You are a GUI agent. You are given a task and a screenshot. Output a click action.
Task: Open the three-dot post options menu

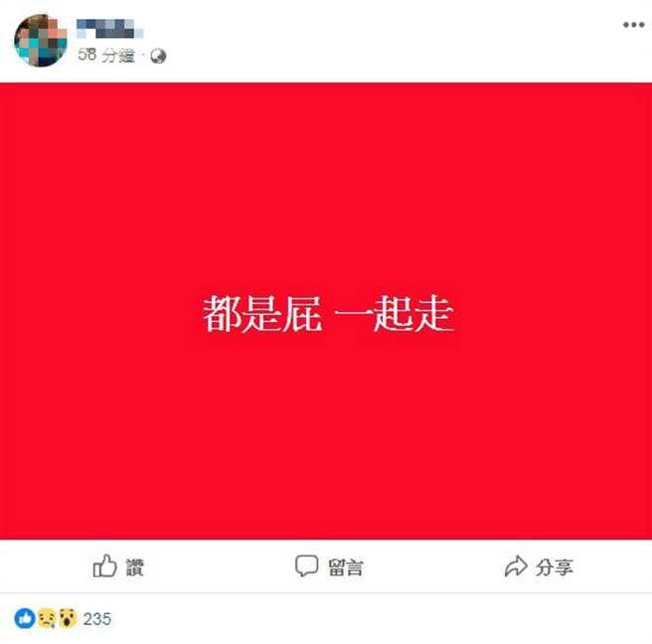coord(633,25)
